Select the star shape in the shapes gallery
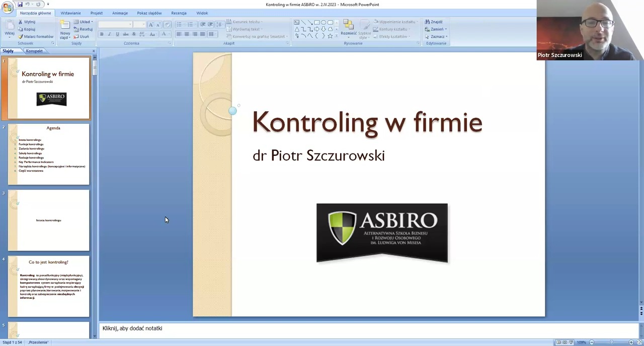 330,36
